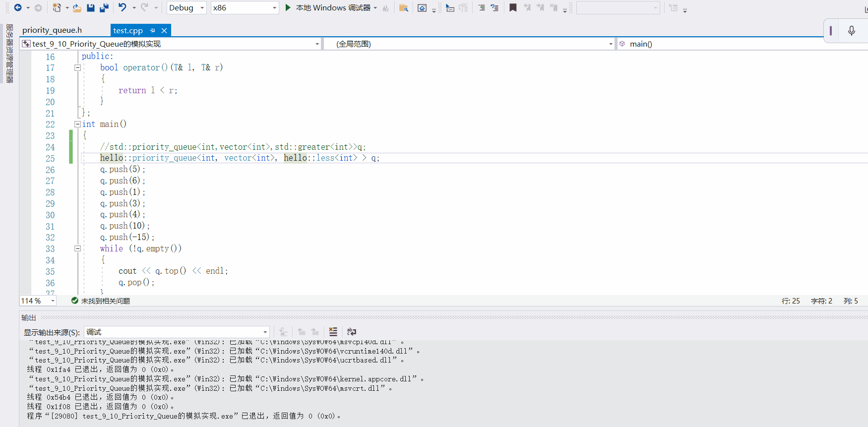Screen dimensions: 868x427
Task: Open the x86 platform dropdown
Action: (x=245, y=7)
